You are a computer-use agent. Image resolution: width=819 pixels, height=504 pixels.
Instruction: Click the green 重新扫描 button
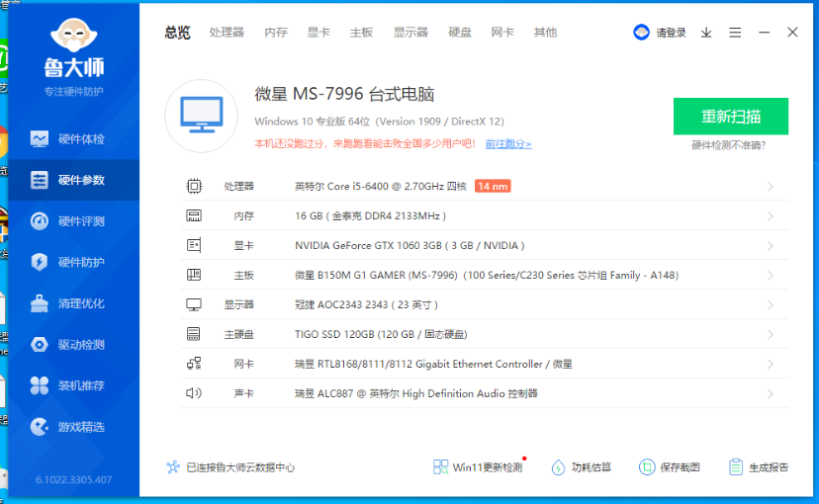pos(731,116)
